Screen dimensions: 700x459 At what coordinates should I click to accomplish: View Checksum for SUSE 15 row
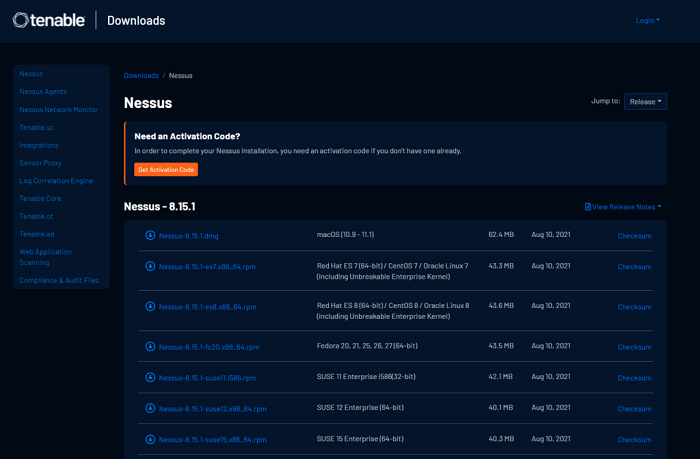[634, 439]
